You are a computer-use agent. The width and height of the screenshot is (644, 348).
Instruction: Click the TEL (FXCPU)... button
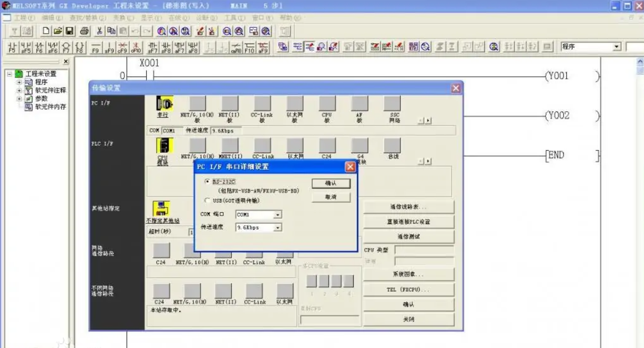coord(409,289)
